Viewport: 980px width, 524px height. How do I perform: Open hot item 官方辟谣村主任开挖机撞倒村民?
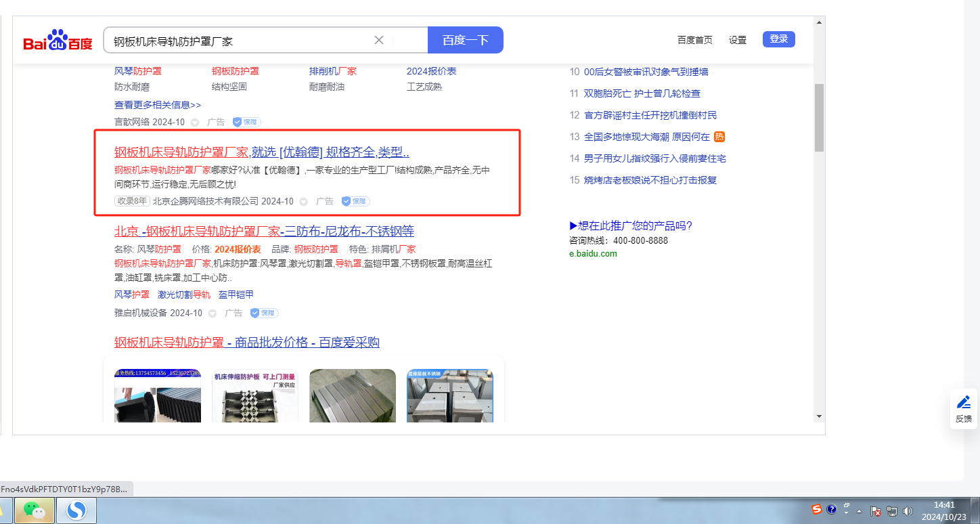pos(650,115)
